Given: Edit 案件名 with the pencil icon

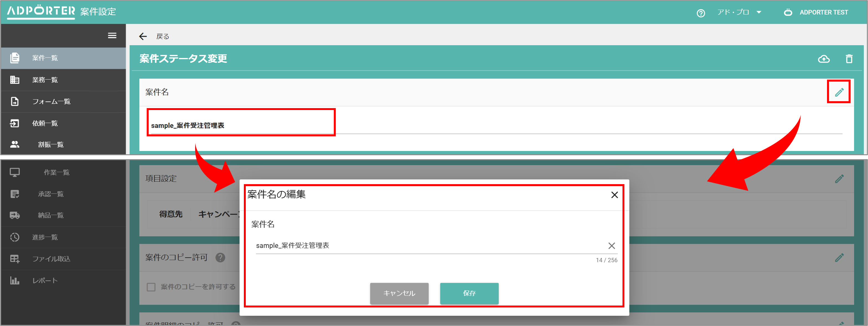Looking at the screenshot, I should 839,92.
